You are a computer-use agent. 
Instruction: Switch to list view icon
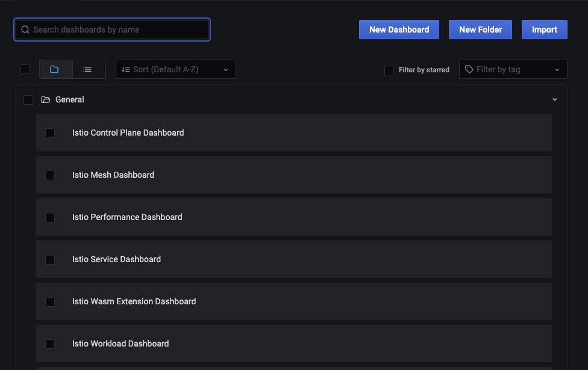coord(87,69)
